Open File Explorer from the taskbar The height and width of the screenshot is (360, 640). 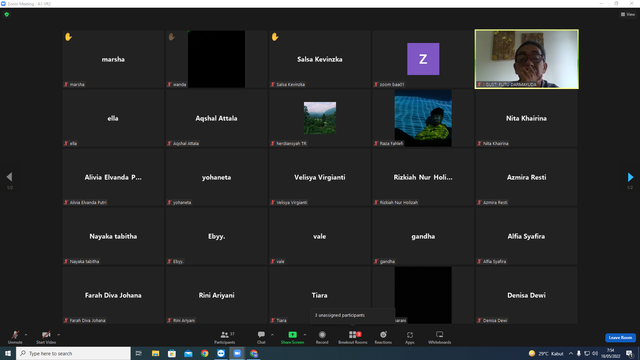[x=156, y=353]
